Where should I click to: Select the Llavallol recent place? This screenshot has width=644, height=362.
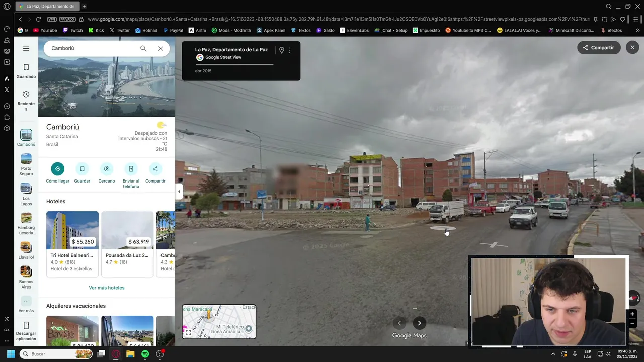(26, 250)
